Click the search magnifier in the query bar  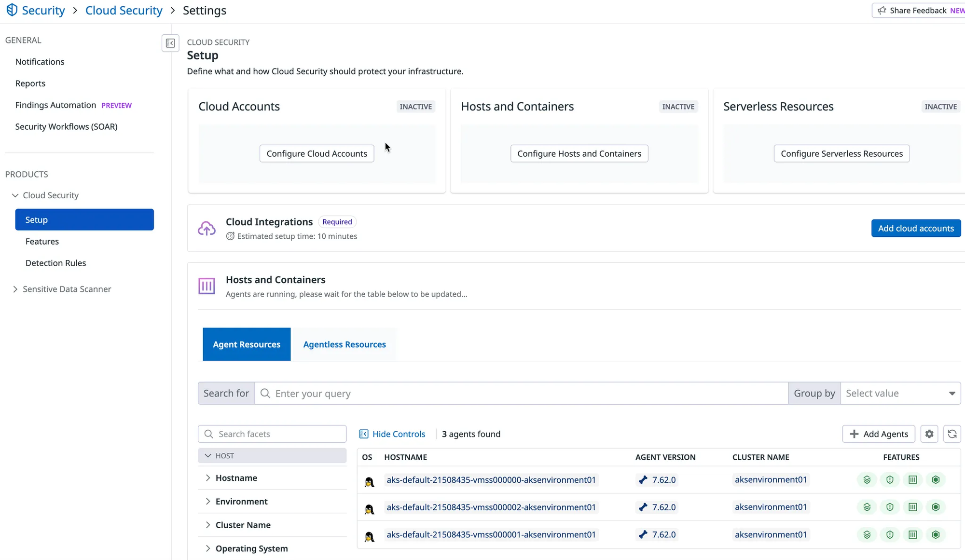click(x=265, y=394)
